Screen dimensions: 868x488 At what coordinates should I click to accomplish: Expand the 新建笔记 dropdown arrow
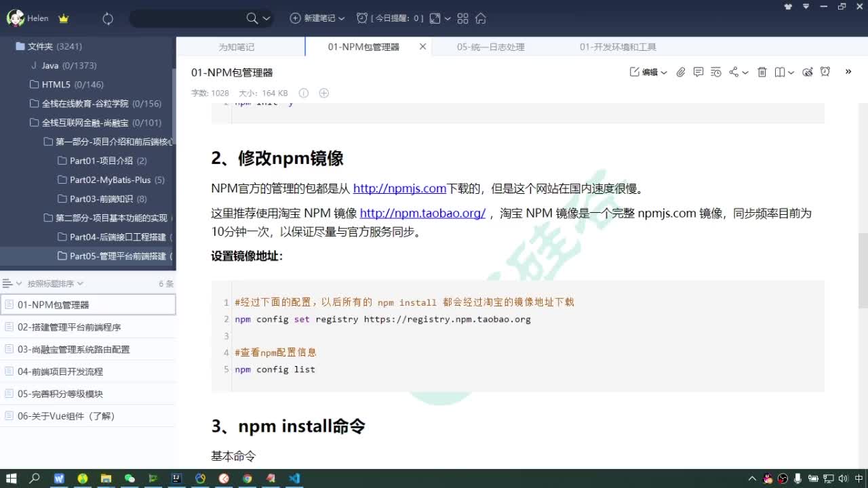click(341, 18)
